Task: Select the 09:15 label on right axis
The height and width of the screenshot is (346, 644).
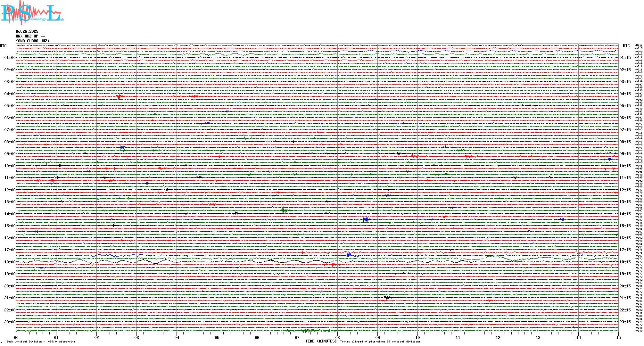Action: click(x=625, y=154)
